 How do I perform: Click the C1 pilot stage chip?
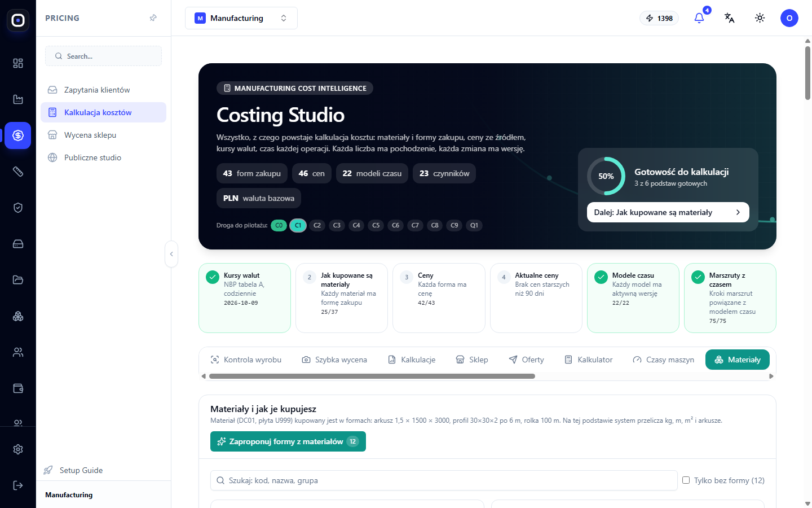tap(298, 225)
